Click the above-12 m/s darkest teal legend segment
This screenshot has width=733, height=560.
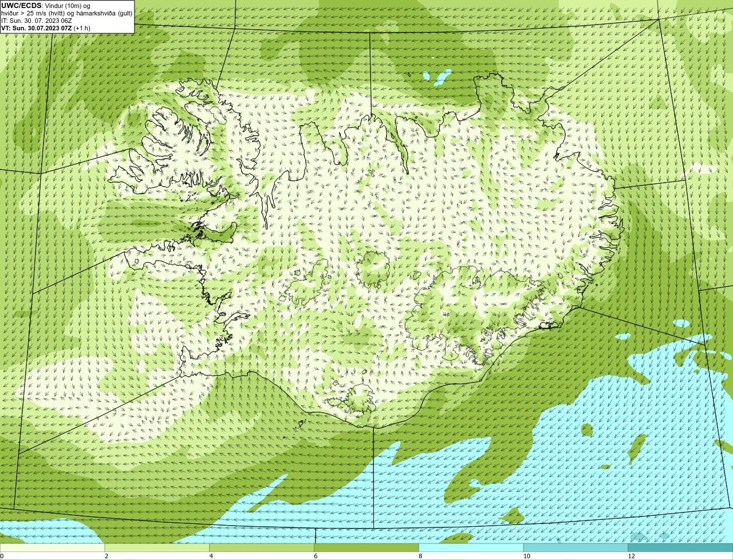click(681, 547)
